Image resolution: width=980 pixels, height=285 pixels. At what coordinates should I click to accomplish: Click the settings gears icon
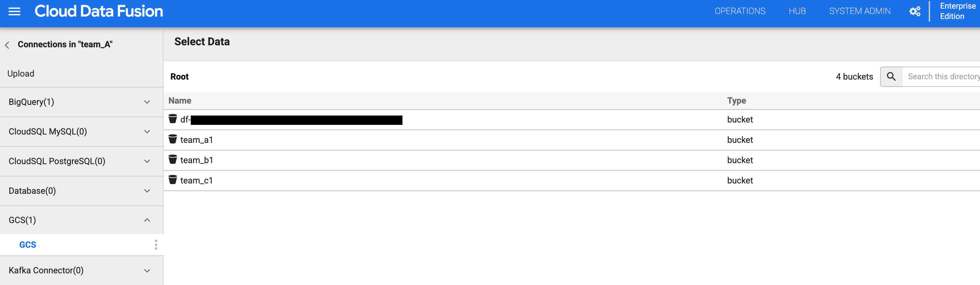tap(914, 11)
